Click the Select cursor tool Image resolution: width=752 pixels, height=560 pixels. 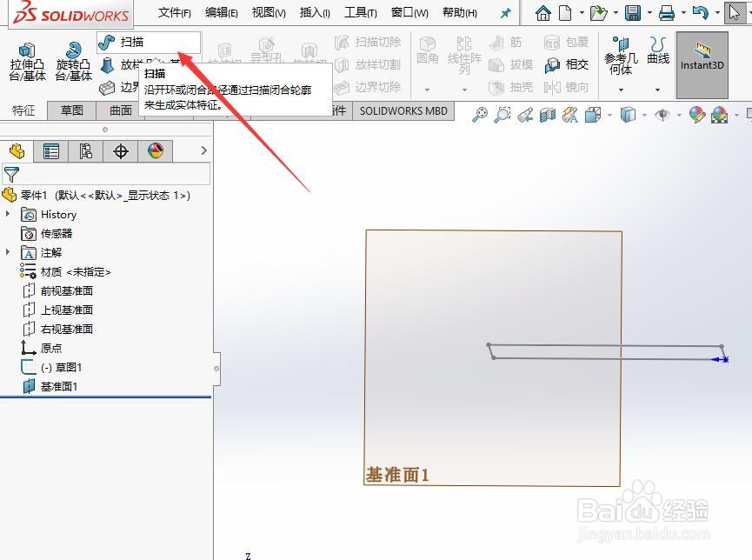pyautogui.click(x=735, y=13)
